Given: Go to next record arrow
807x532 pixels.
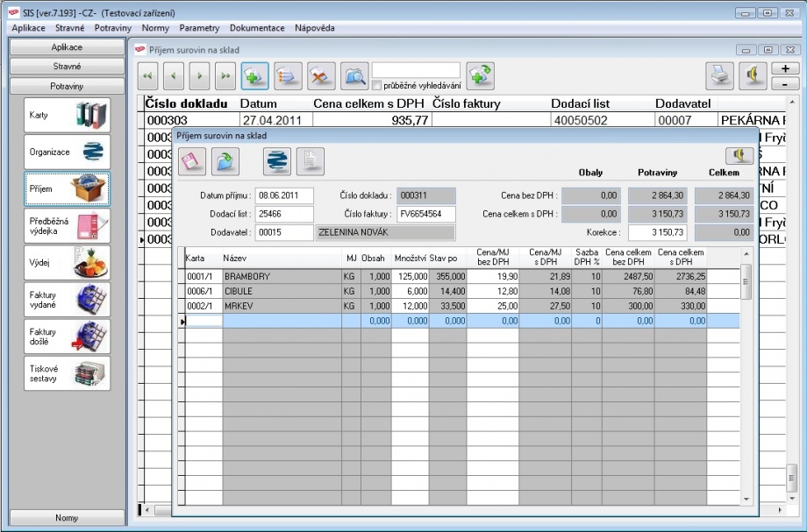Looking at the screenshot, I should click(199, 76).
